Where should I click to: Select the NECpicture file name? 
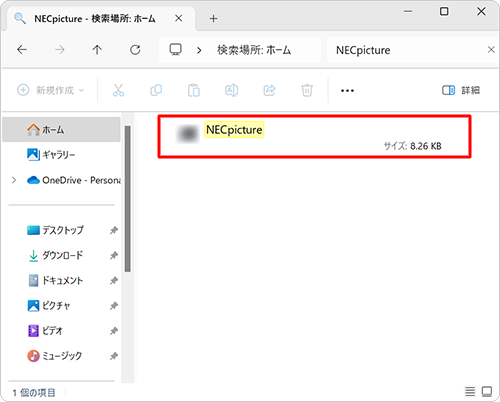coord(234,130)
